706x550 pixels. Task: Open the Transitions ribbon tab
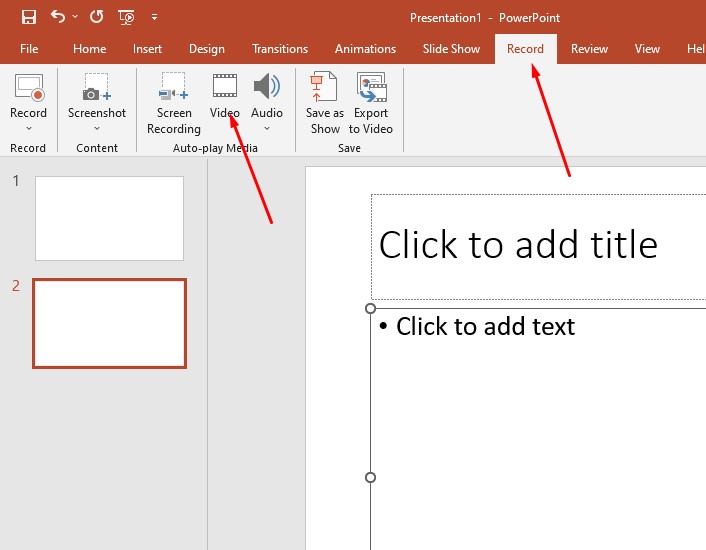280,49
